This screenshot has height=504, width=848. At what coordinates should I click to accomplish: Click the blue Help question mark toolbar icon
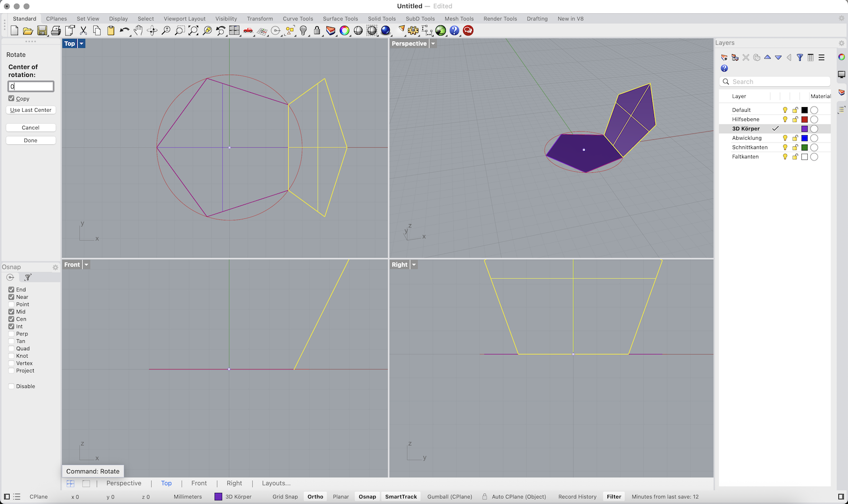coord(454,31)
